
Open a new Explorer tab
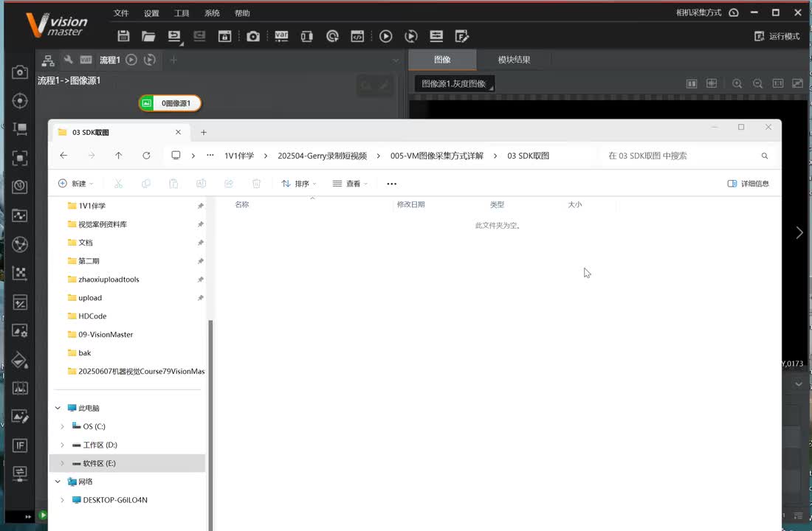(204, 133)
